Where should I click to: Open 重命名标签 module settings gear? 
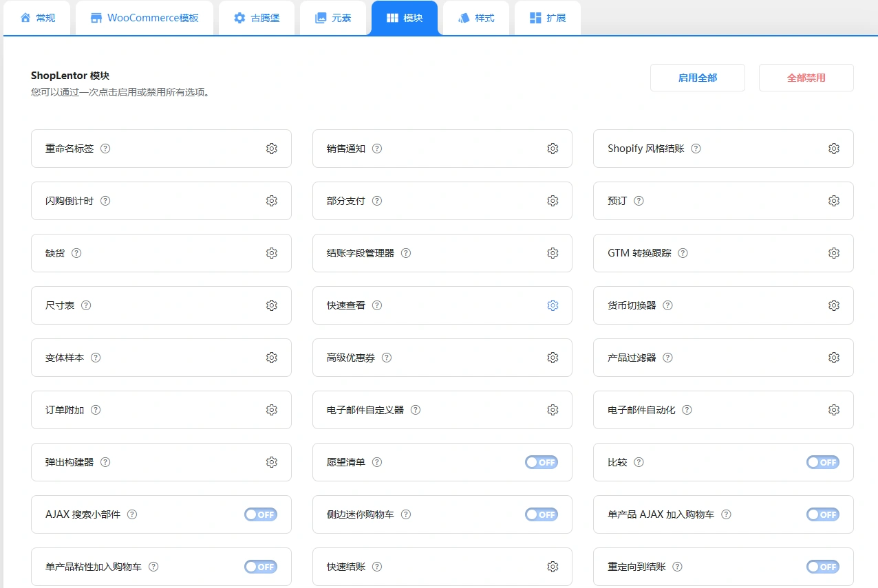271,148
